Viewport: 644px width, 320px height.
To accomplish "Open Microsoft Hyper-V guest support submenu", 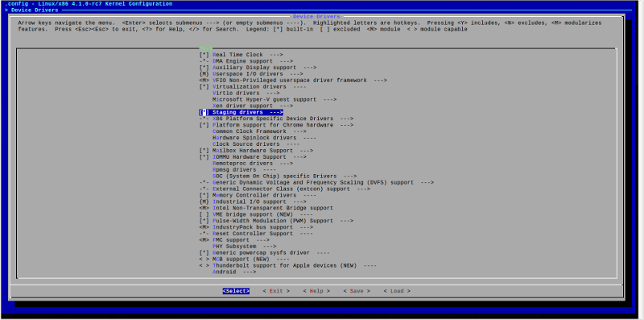I will (x=275, y=99).
